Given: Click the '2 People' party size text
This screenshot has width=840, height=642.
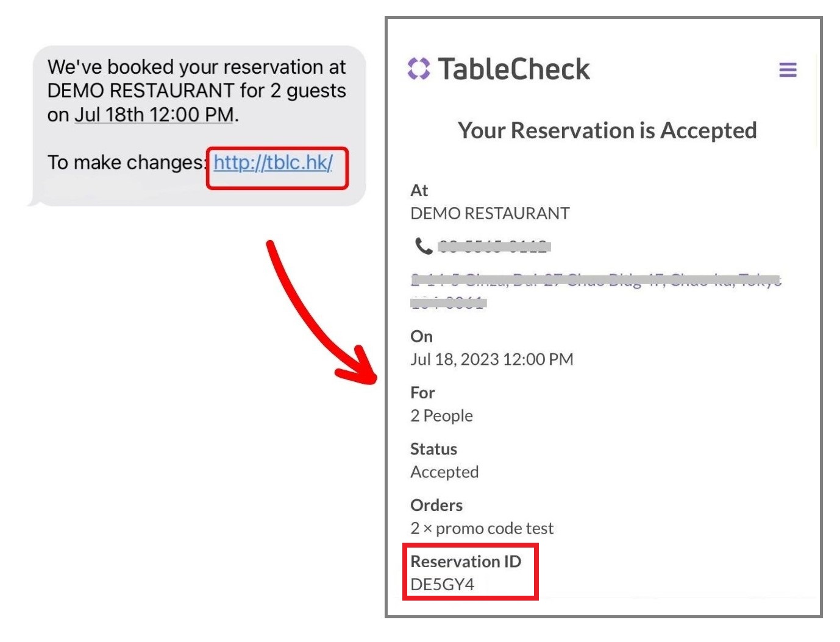Looking at the screenshot, I should [x=441, y=415].
